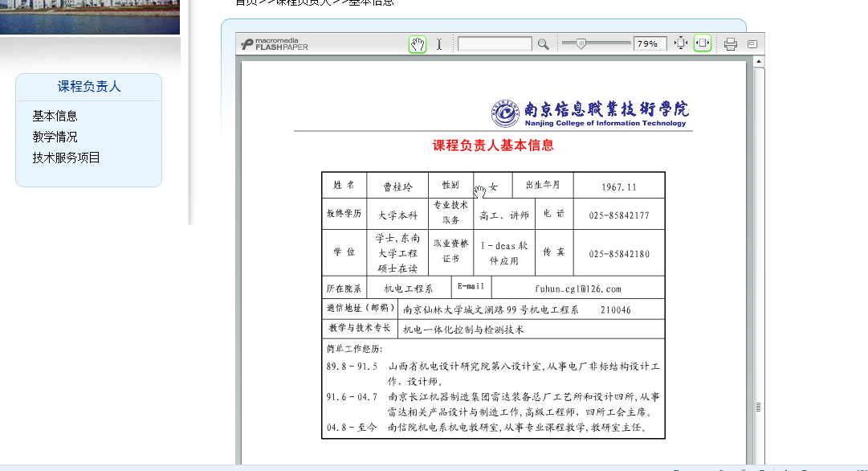The height and width of the screenshot is (471, 868).
Task: Click the document scrollbar up arrow
Action: (x=758, y=61)
